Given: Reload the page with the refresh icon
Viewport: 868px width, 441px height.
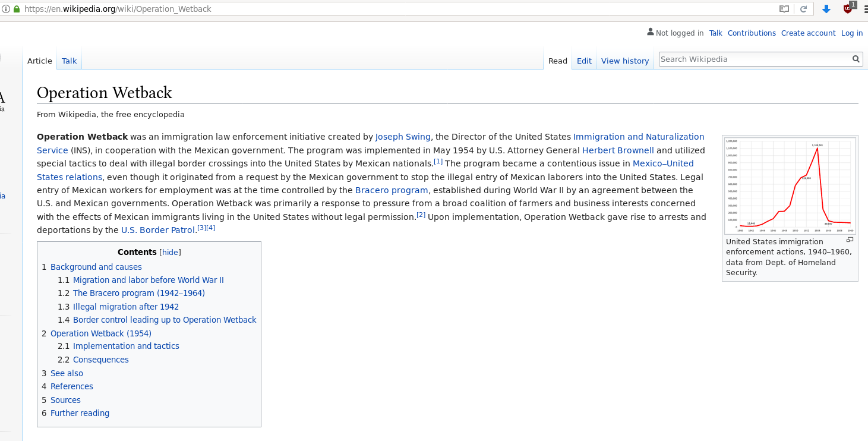Looking at the screenshot, I should (x=803, y=9).
